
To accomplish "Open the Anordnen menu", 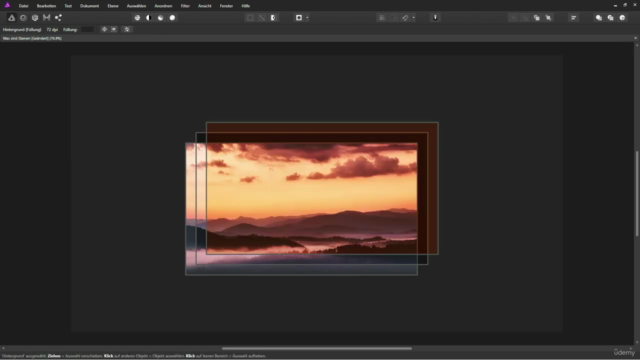I will pyautogui.click(x=163, y=6).
